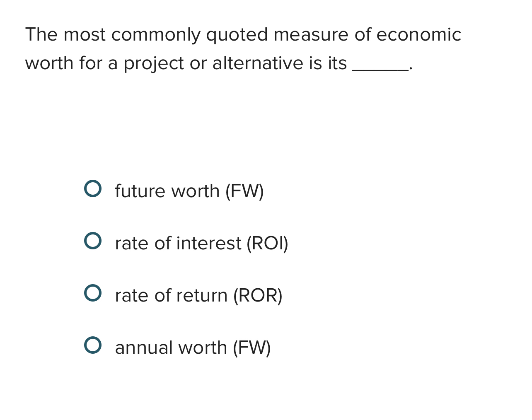Click the FW abbreviation in the first option

pos(245,191)
